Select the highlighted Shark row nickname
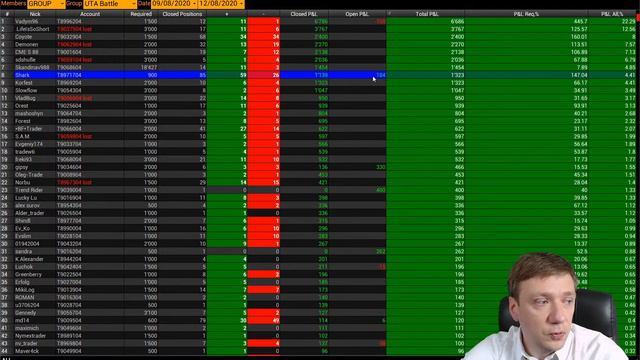 22,75
